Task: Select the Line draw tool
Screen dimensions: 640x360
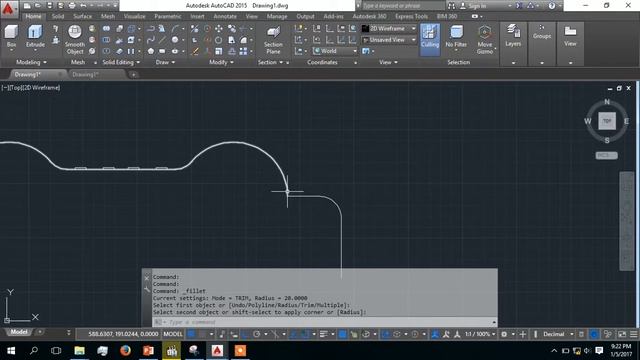Action: click(162, 40)
